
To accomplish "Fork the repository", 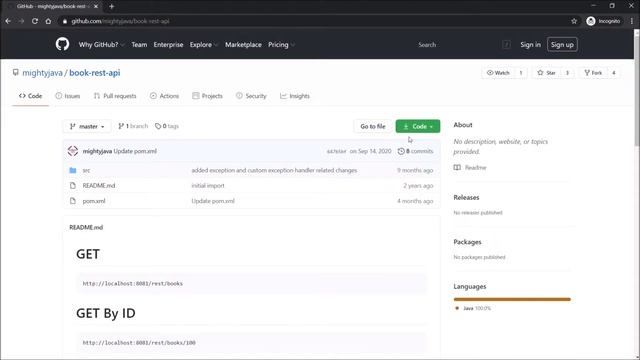I will pyautogui.click(x=593, y=73).
